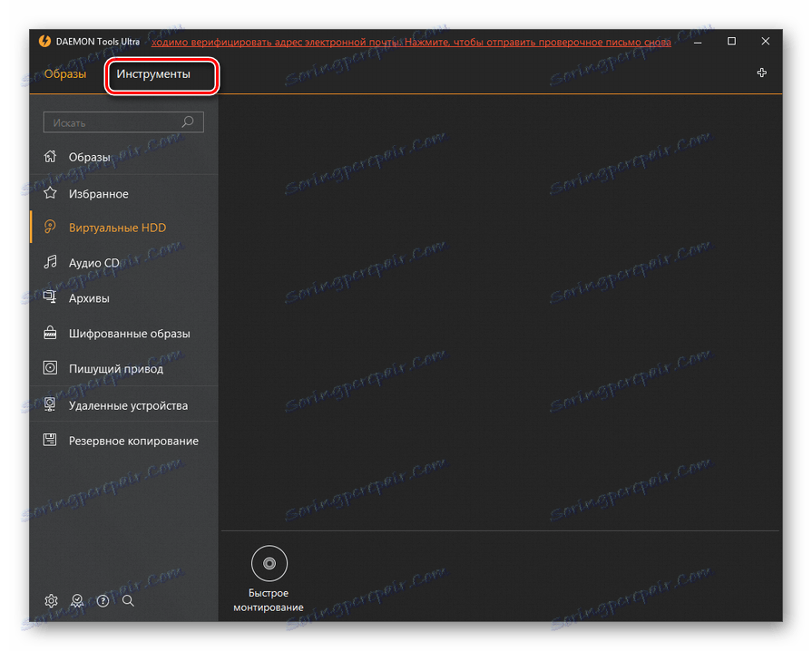Click the email verification warning link
812x651 pixels.
coord(411,42)
